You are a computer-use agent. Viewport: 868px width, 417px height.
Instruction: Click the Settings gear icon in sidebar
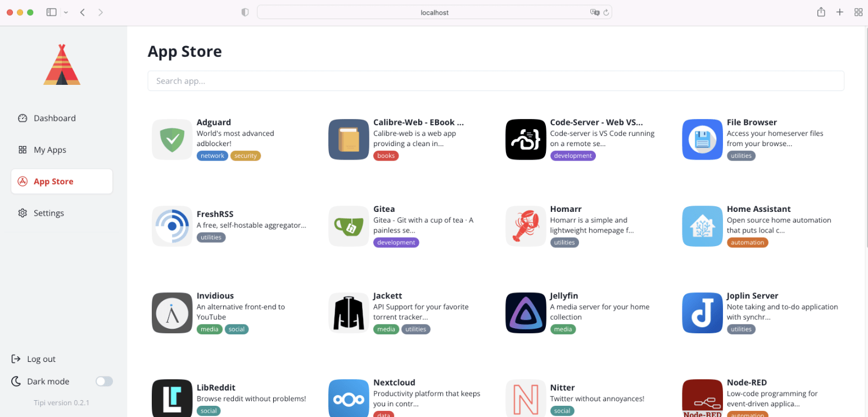(x=22, y=213)
